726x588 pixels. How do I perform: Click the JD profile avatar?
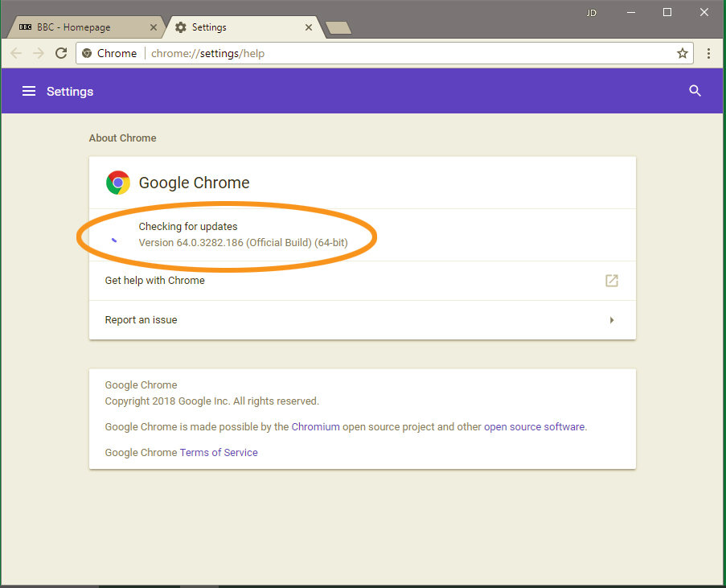click(591, 13)
